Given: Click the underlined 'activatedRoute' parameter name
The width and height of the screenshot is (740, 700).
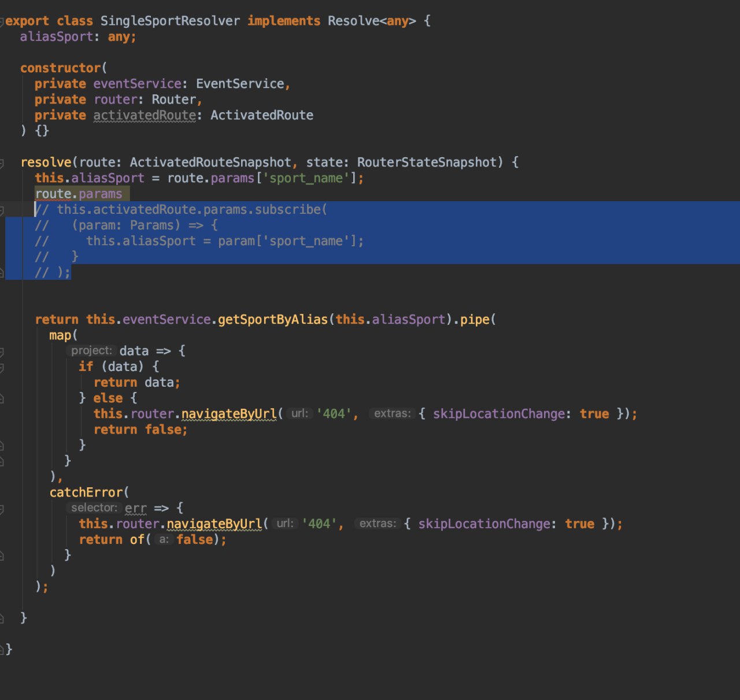Looking at the screenshot, I should click(145, 115).
